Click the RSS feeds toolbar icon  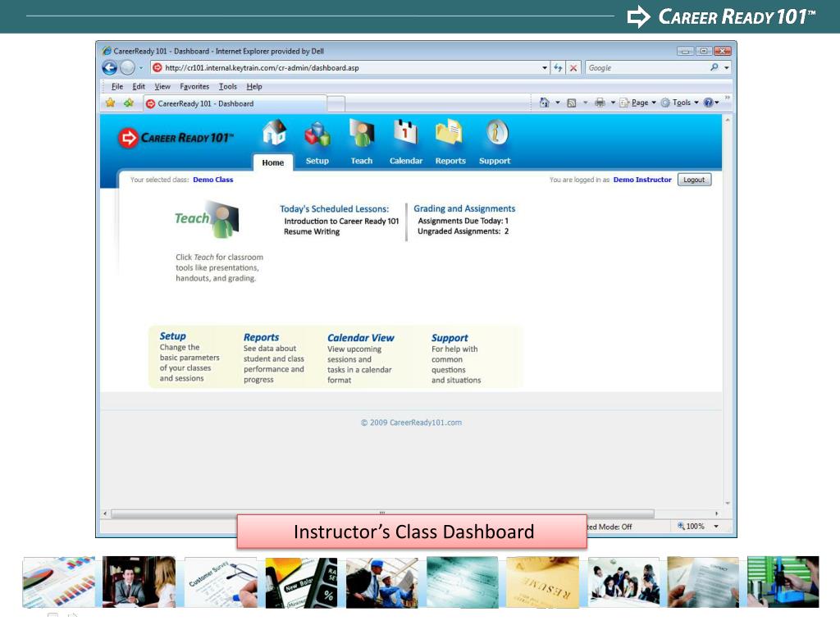click(572, 103)
